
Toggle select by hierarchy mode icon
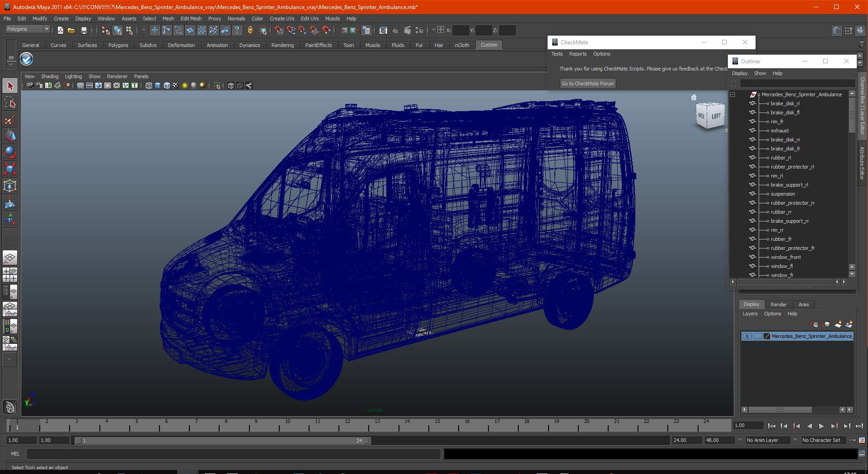106,30
